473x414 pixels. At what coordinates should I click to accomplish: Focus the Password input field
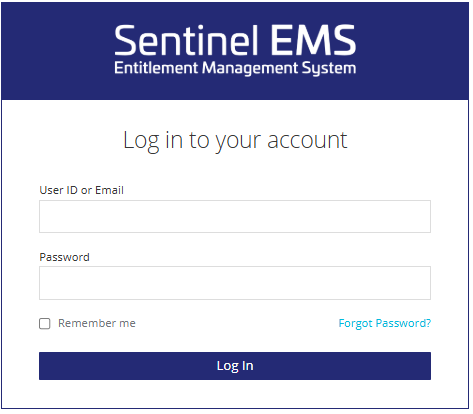[235, 283]
